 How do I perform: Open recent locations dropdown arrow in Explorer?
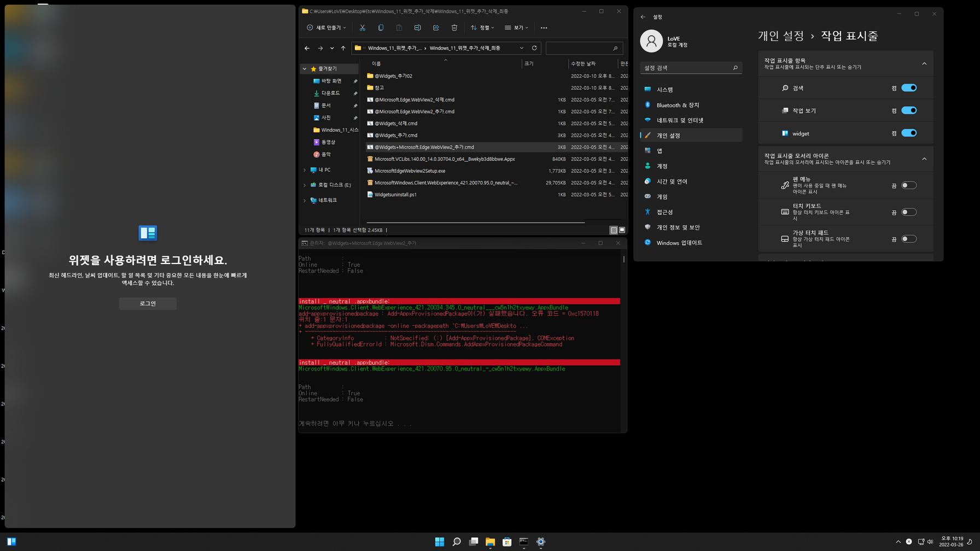(x=332, y=48)
